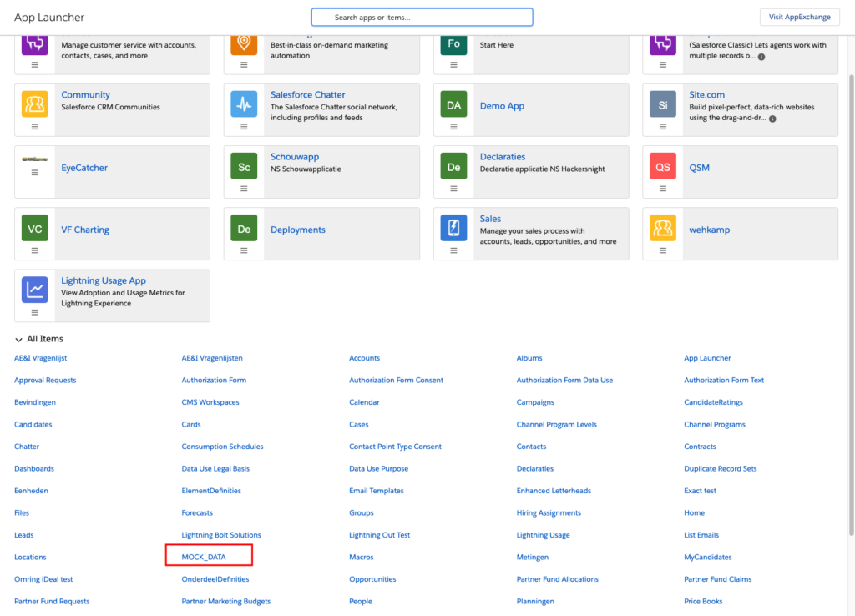Go to Lightning Bolt Solutions
The height and width of the screenshot is (616, 855).
coord(221,535)
